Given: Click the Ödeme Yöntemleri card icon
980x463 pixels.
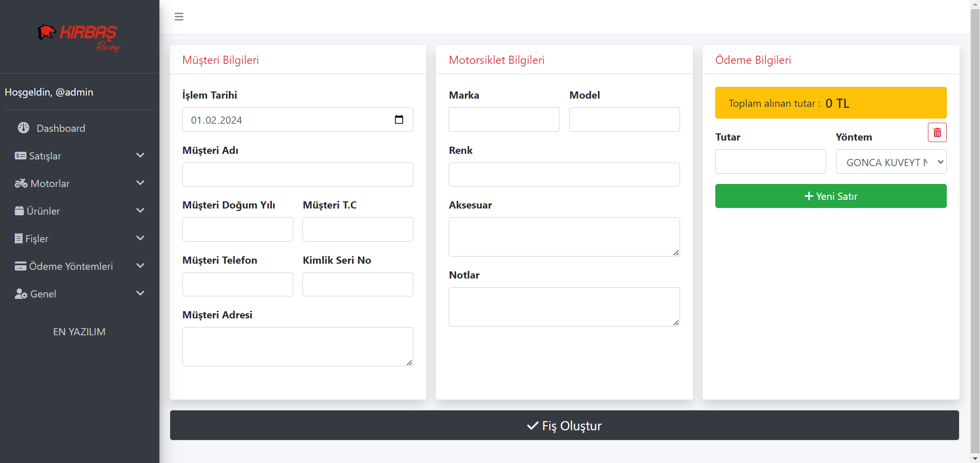Looking at the screenshot, I should (20, 266).
